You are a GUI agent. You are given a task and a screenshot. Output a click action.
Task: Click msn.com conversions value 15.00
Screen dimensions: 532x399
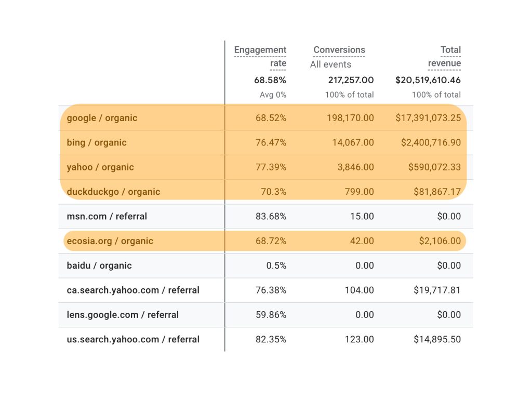click(362, 217)
